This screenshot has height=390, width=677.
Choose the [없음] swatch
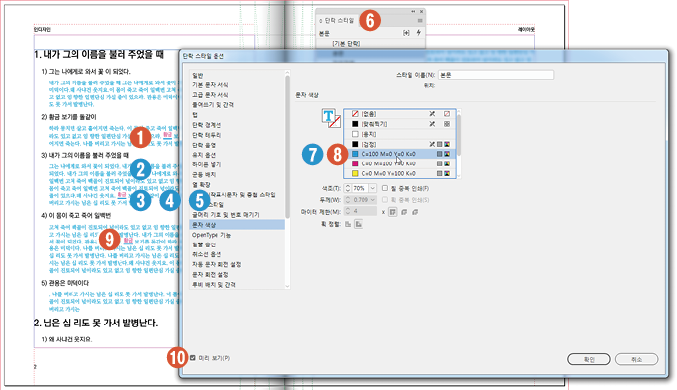(x=400, y=114)
